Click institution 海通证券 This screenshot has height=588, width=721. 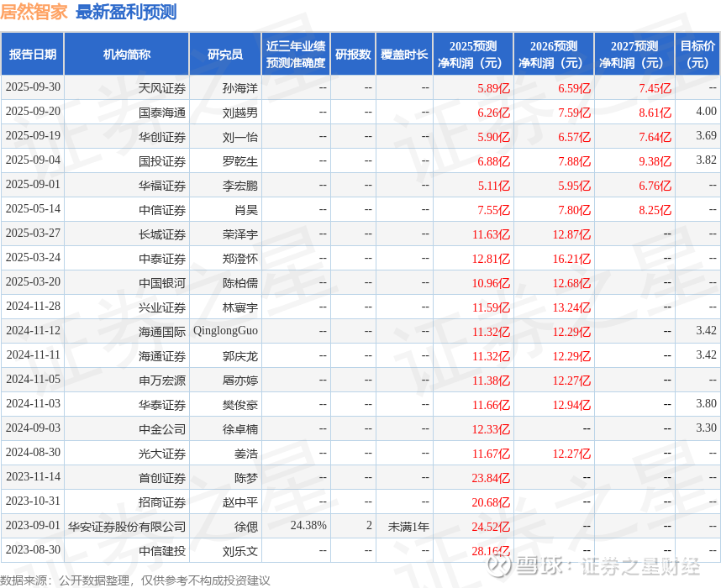click(162, 356)
